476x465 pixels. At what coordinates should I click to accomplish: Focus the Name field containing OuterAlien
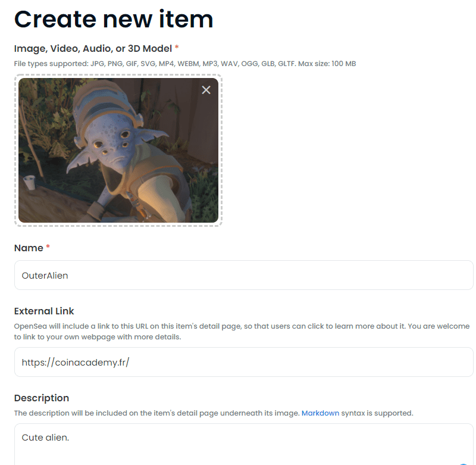(x=244, y=275)
